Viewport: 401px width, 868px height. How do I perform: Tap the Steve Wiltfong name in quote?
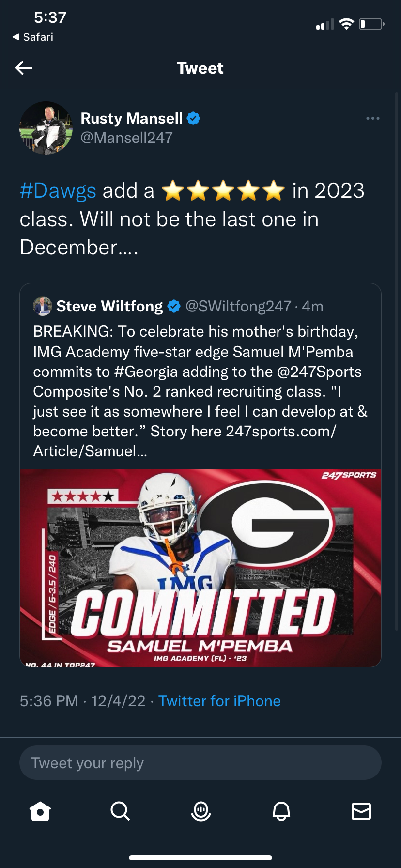tap(109, 306)
